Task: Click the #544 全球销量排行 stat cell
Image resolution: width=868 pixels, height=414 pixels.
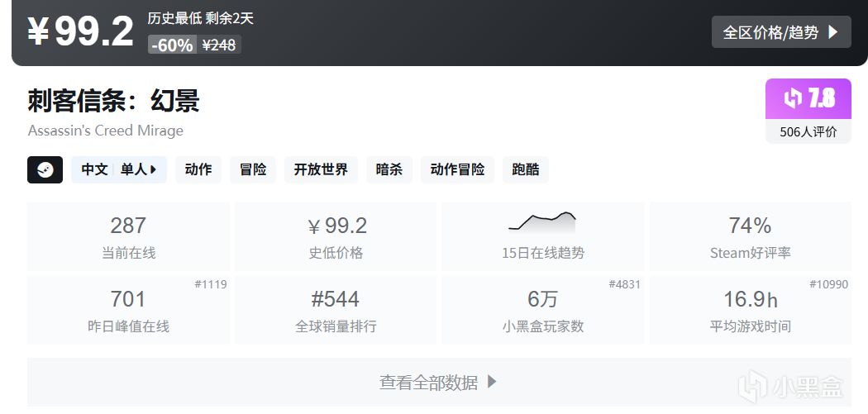Action: 336,310
